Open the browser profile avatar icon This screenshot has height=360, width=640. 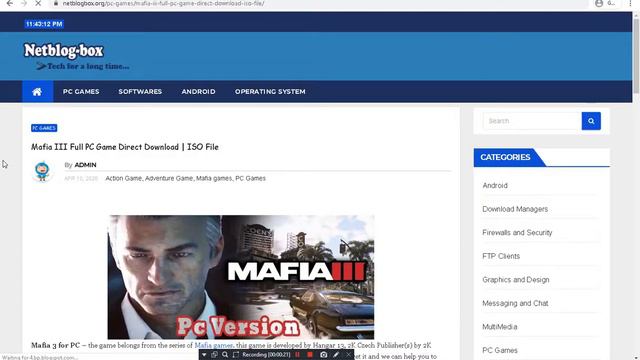[x=599, y=3]
